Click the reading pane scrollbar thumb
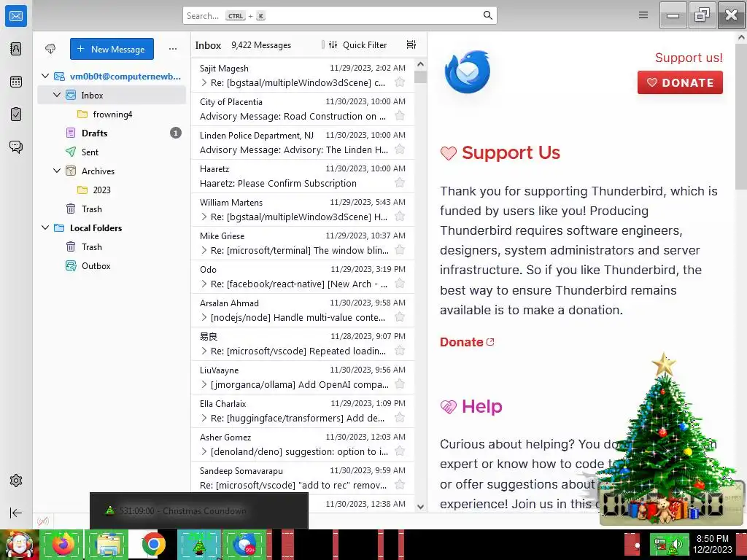747x560 pixels. coord(741,117)
